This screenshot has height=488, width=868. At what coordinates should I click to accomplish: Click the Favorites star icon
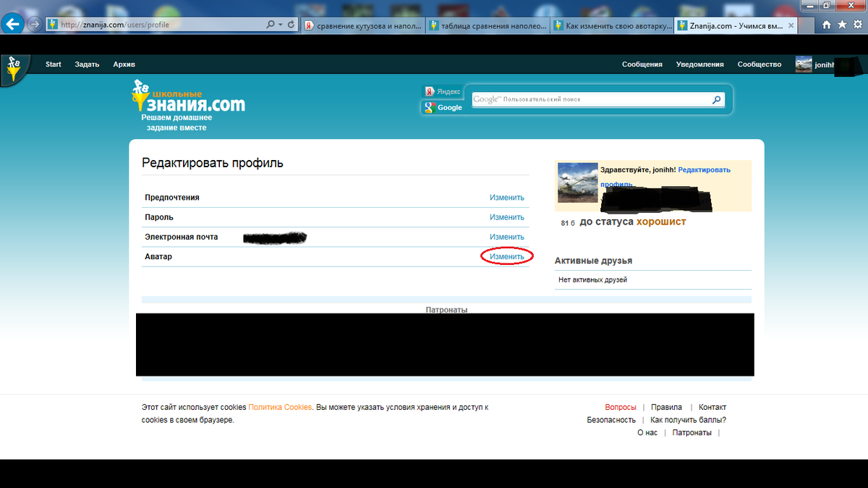842,25
